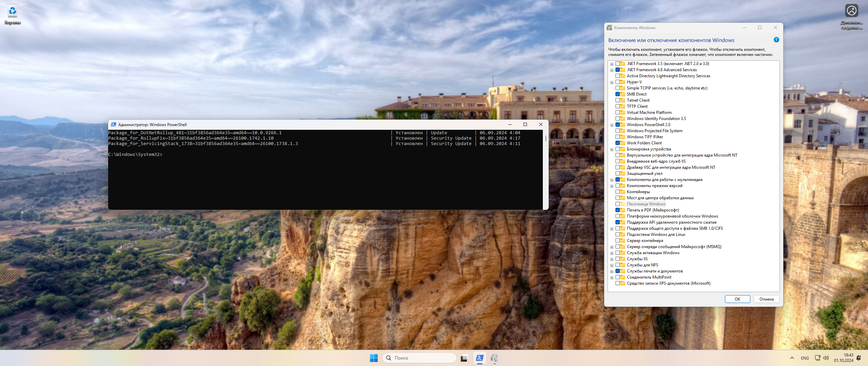Image resolution: width=868 pixels, height=366 pixels.
Task: Check the Virtual Machine Platform box
Action: pyautogui.click(x=618, y=113)
